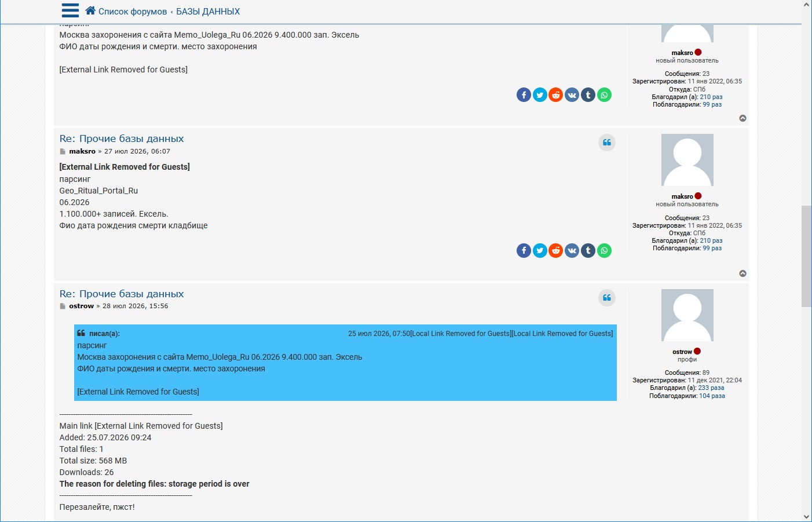Screen dimensions: 812x522
Task: Open 99 раз link beside the topmost post
Action: coord(712,105)
